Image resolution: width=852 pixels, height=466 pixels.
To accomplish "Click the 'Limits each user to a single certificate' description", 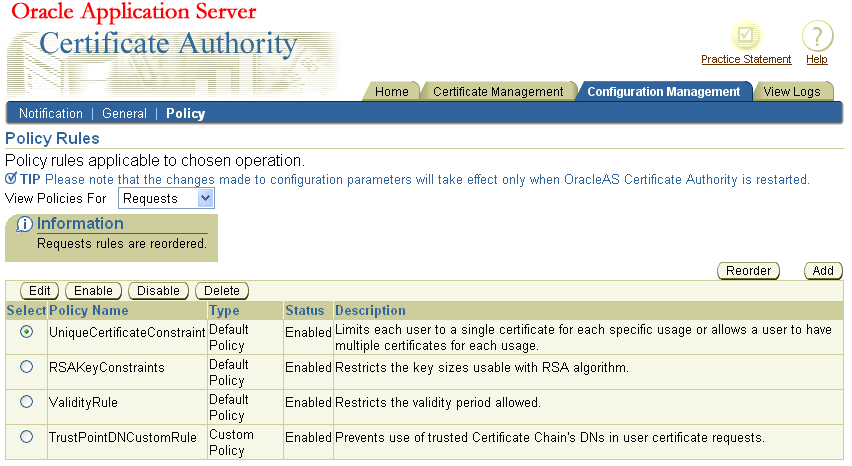I will click(583, 337).
